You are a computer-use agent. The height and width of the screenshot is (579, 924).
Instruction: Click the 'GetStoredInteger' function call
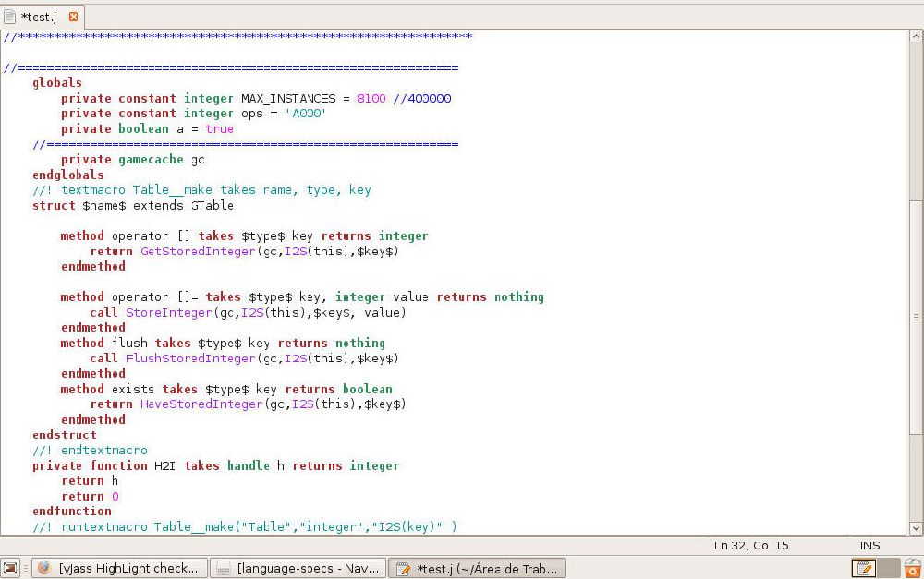click(198, 251)
